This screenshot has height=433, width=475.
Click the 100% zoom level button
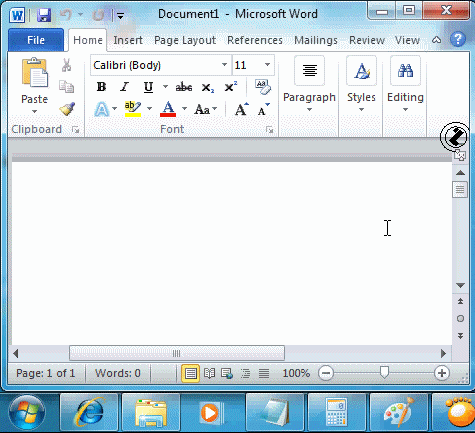[296, 373]
